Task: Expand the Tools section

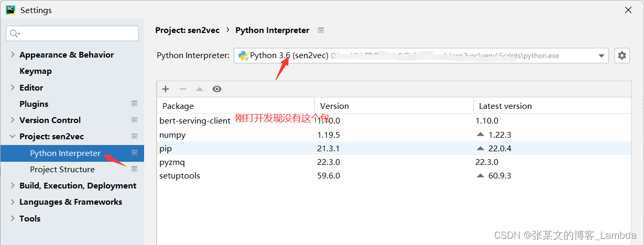Action: tap(13, 218)
